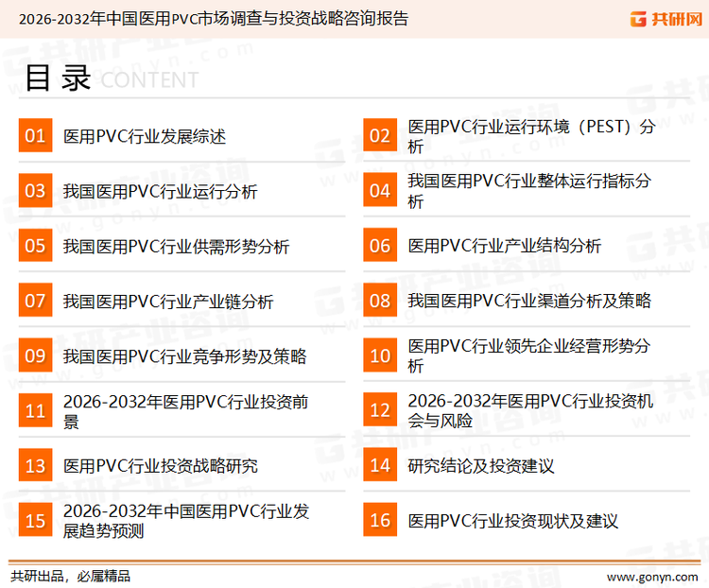Image resolution: width=709 pixels, height=588 pixels.
Task: Select chapter 研究结论及投资建议
Action: 480,466
